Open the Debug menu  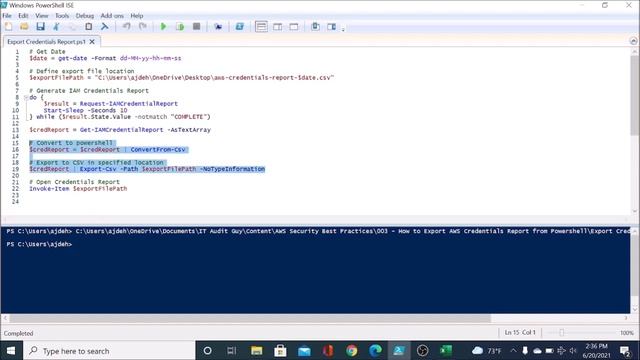[x=84, y=16]
